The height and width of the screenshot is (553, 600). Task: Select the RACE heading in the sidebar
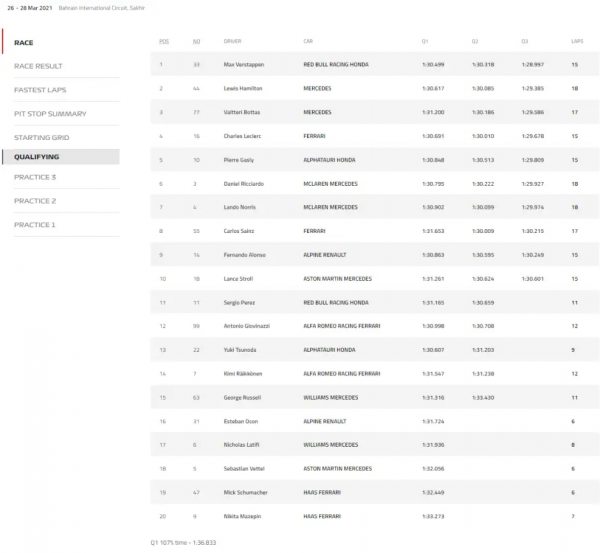click(x=24, y=43)
